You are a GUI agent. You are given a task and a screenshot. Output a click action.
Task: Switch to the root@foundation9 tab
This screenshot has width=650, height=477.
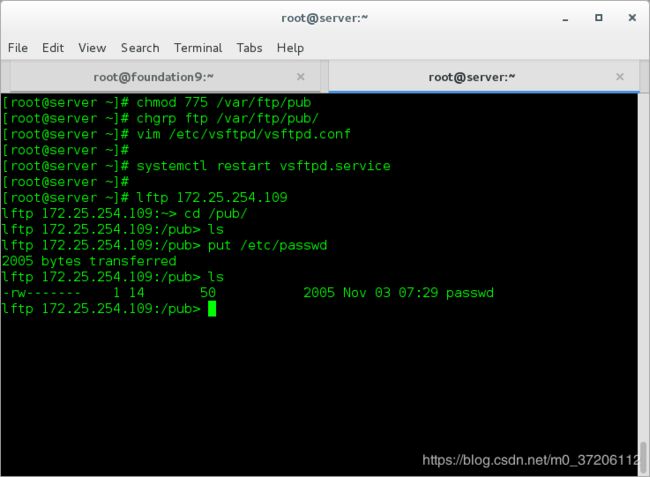165,77
